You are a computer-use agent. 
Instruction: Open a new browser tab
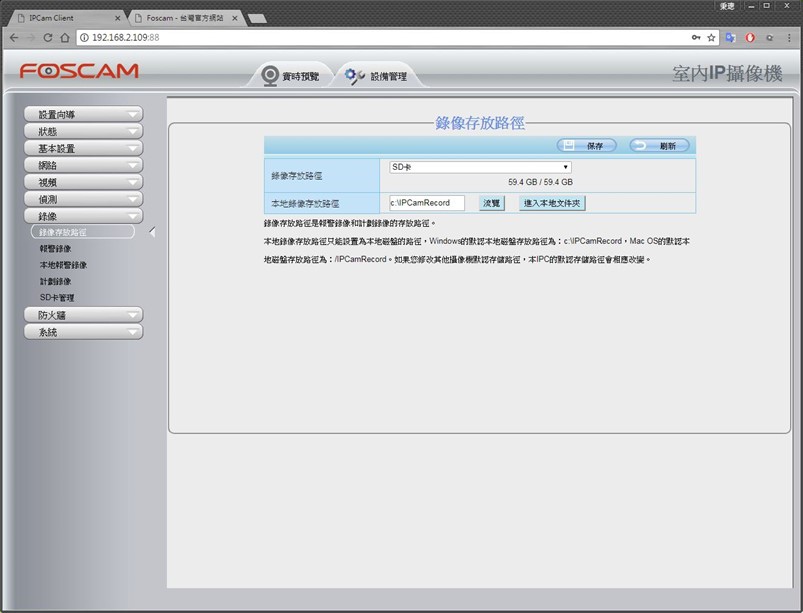[x=257, y=18]
